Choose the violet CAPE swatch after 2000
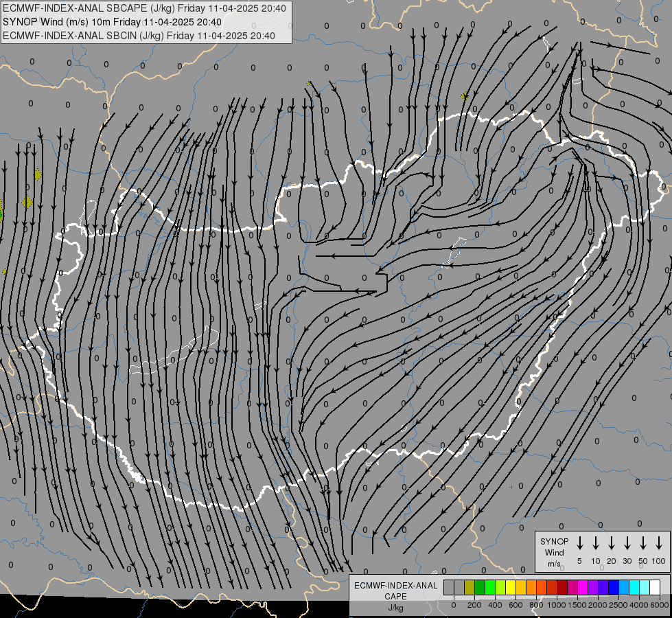 603,587
